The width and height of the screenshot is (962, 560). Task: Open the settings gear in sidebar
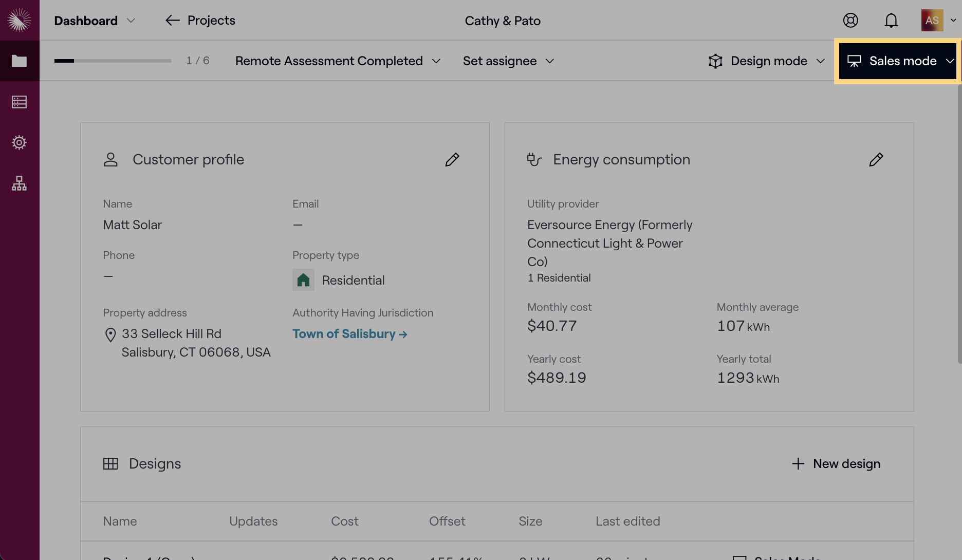coord(20,142)
